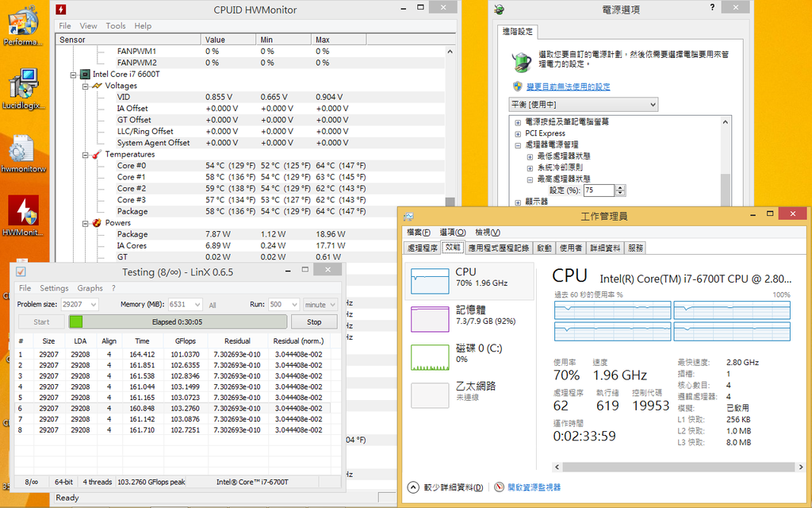Click the shield icon beside the settings link
Viewport: 812px width, 508px height.
tap(517, 86)
